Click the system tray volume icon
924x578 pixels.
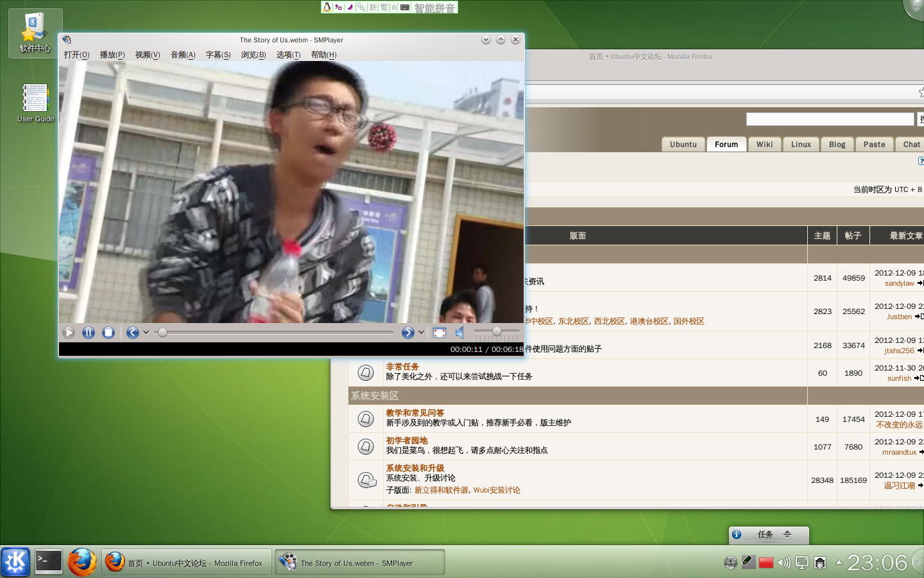coord(784,563)
